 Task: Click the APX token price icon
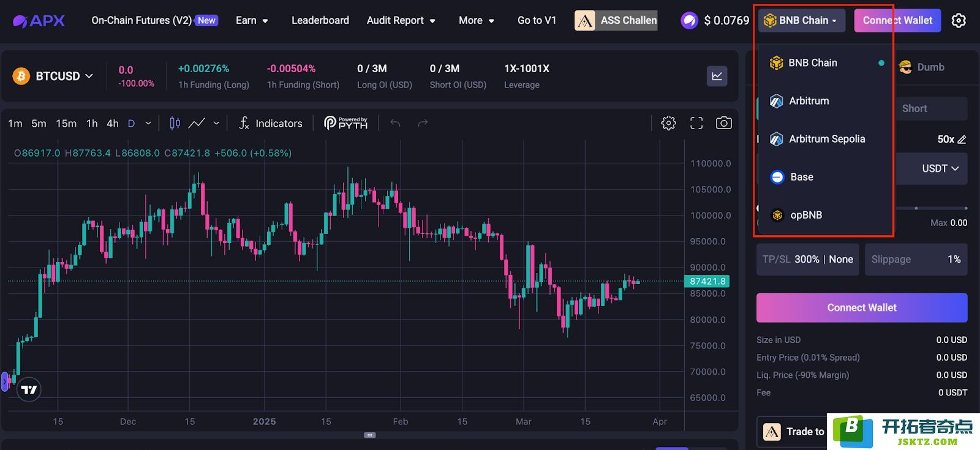click(x=689, y=20)
